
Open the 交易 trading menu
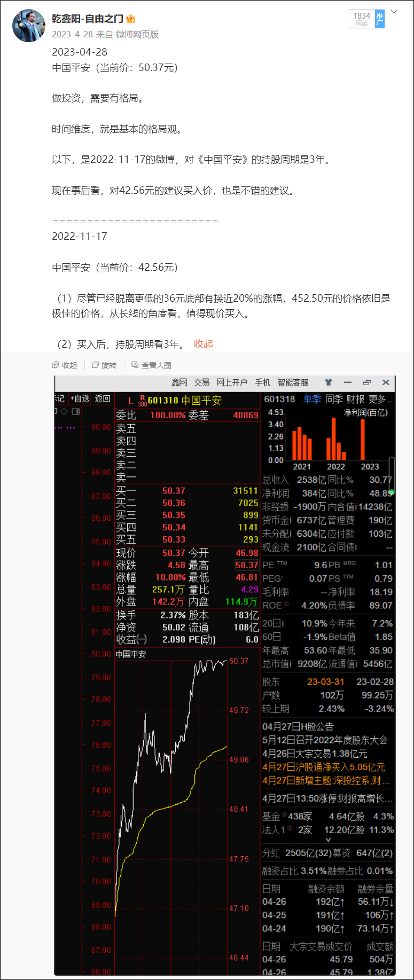coord(201,382)
